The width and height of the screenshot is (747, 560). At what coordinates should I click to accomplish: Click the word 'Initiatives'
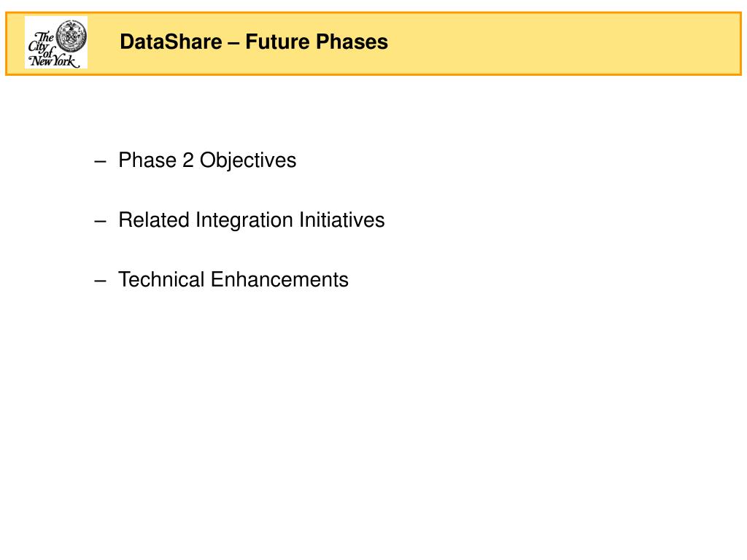pyautogui.click(x=341, y=220)
